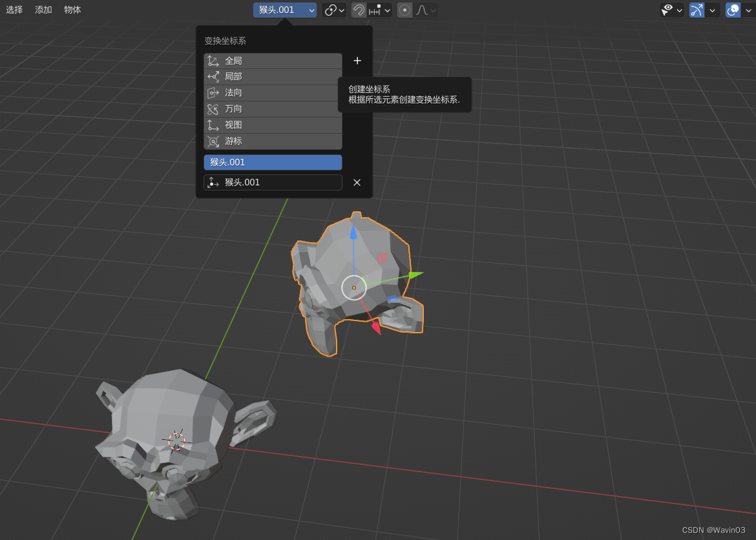Screen dimensions: 756x540
Task: Toggle viewport overlays
Action: pyautogui.click(x=733, y=10)
